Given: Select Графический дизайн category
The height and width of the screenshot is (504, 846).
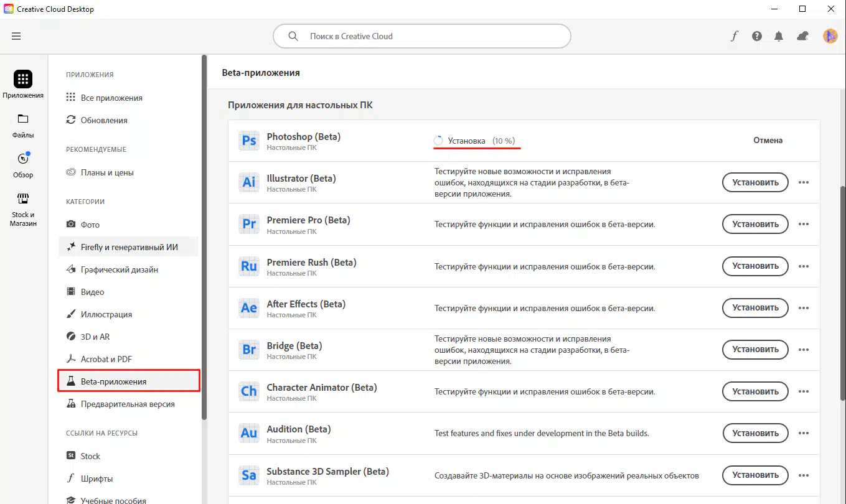Looking at the screenshot, I should pyautogui.click(x=129, y=269).
